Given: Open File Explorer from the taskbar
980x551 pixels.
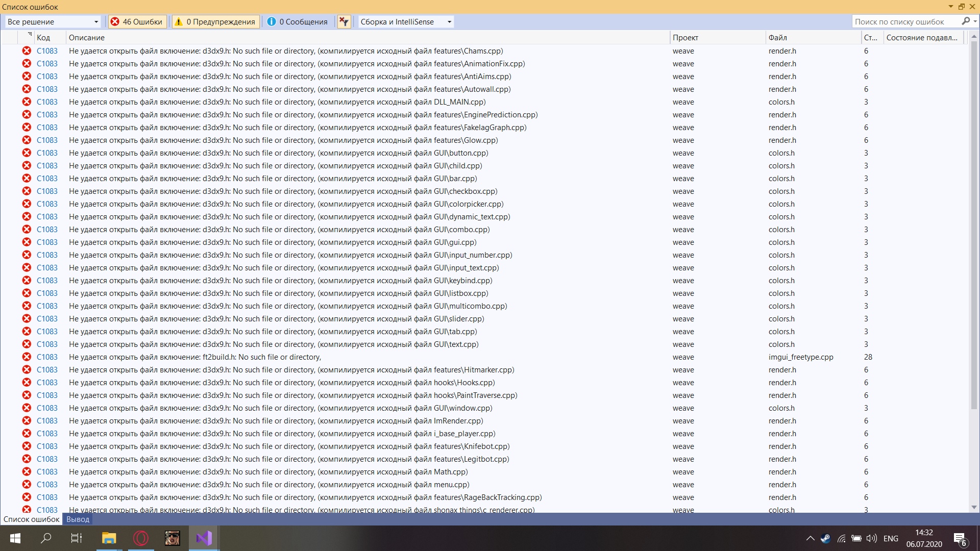Looking at the screenshot, I should pyautogui.click(x=109, y=538).
